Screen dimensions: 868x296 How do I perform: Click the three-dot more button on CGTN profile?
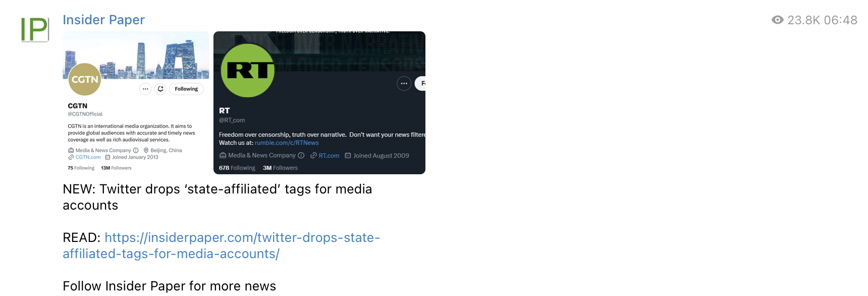coord(145,89)
